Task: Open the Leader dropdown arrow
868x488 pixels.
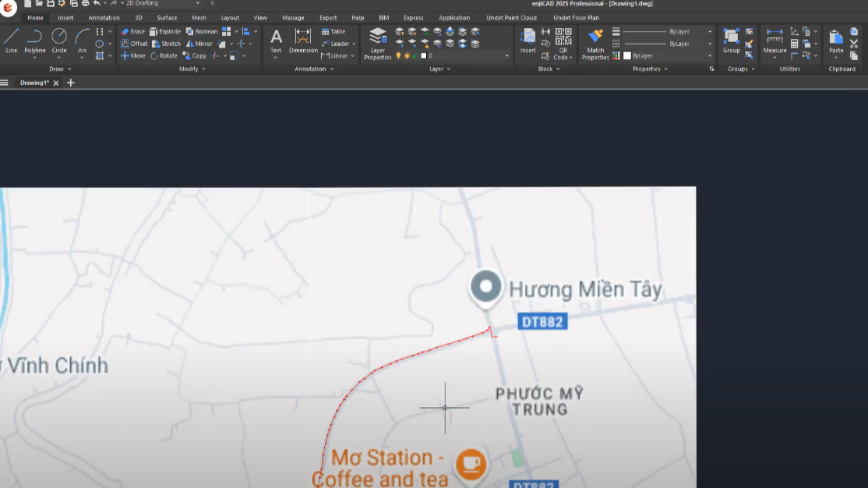Action: point(354,44)
